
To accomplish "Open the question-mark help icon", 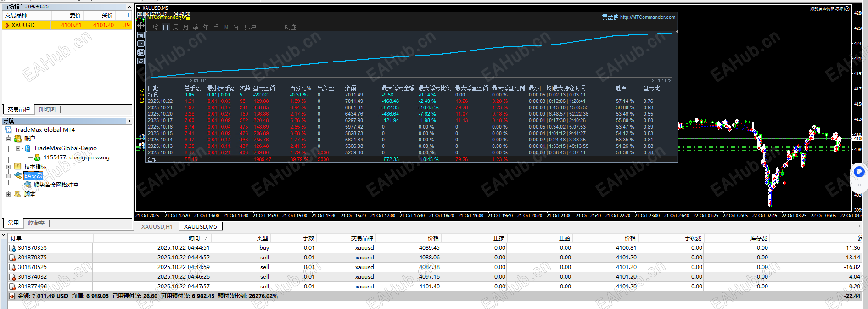I will [141, 44].
